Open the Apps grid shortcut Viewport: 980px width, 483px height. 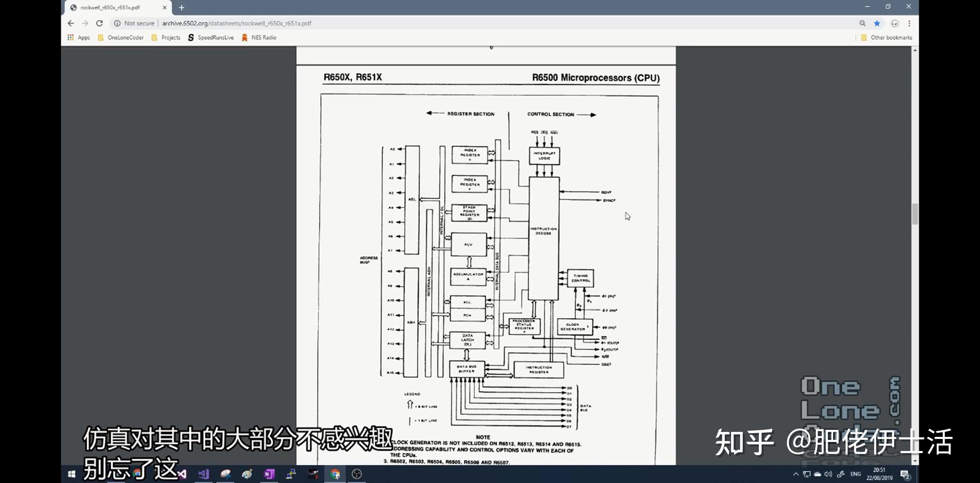(x=78, y=37)
